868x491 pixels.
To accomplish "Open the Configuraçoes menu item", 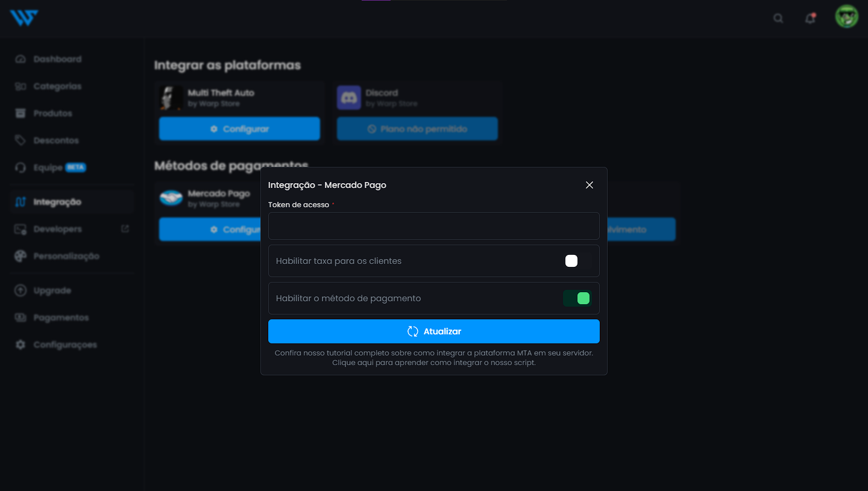I will tap(72, 345).
